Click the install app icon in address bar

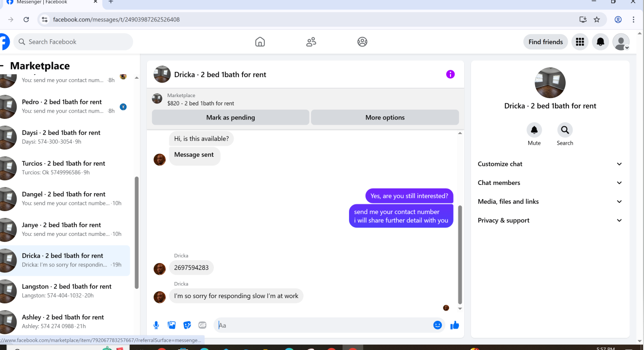(583, 19)
